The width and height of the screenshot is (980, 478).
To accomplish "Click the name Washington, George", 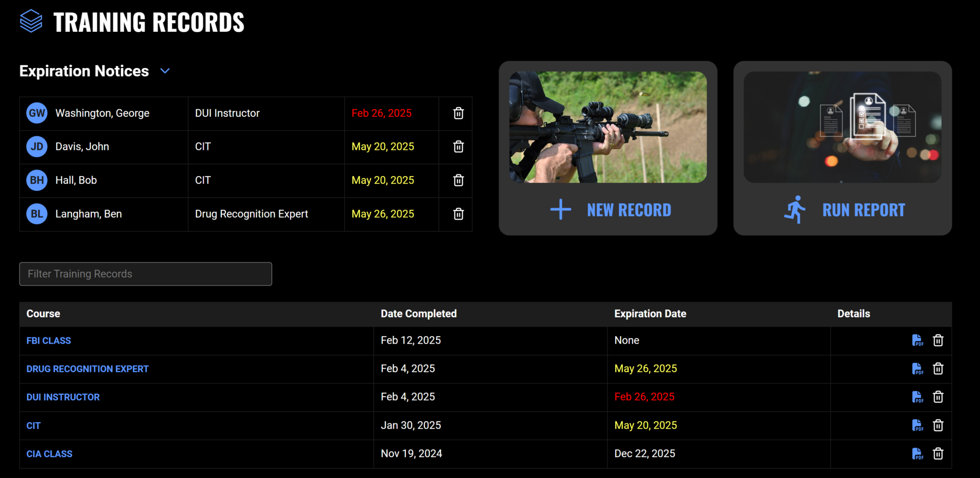I will point(102,113).
